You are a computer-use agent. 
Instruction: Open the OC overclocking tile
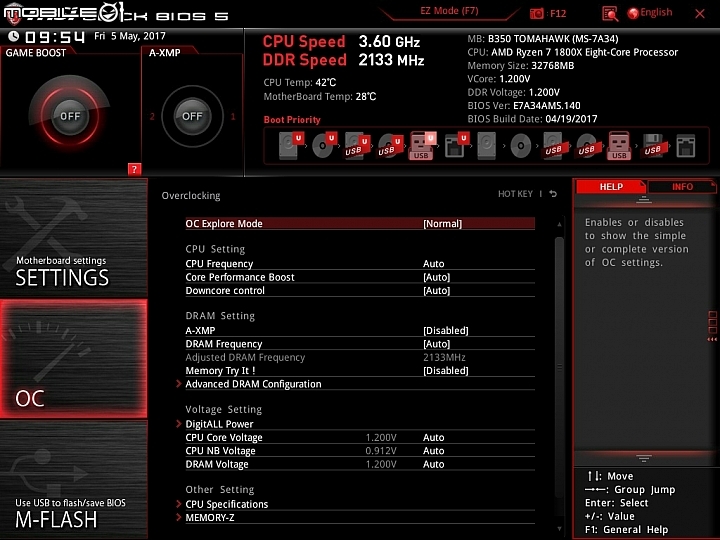click(73, 359)
